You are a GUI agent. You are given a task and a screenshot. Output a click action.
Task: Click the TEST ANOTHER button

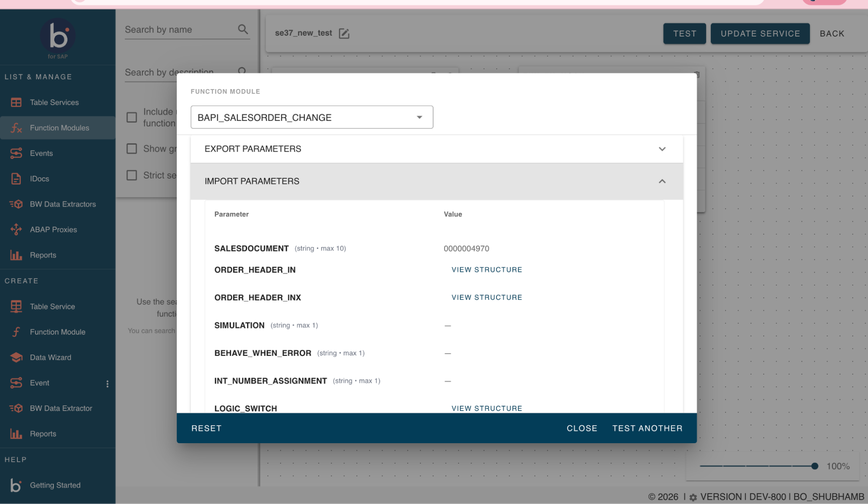[x=647, y=428]
